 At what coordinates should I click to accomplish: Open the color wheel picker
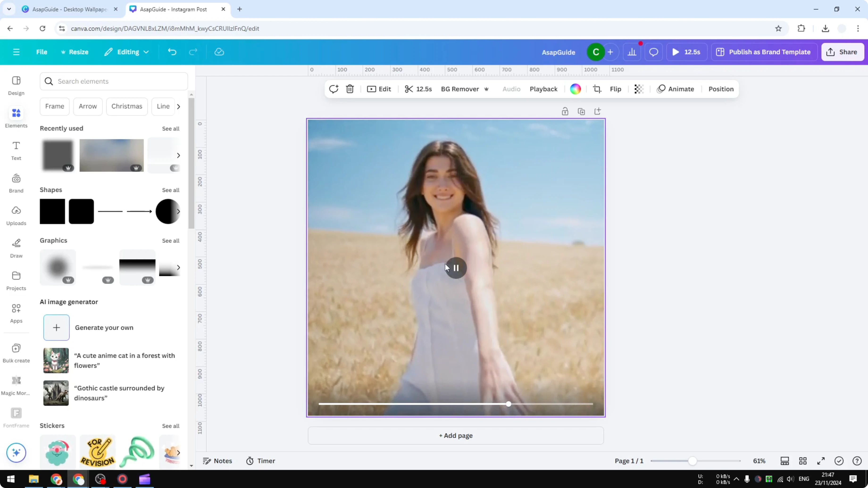576,89
